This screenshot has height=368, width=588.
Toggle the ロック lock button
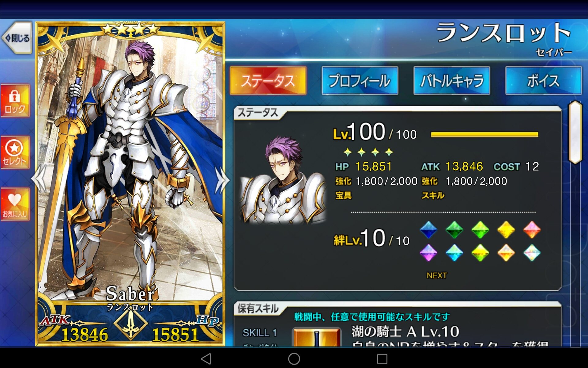point(15,101)
